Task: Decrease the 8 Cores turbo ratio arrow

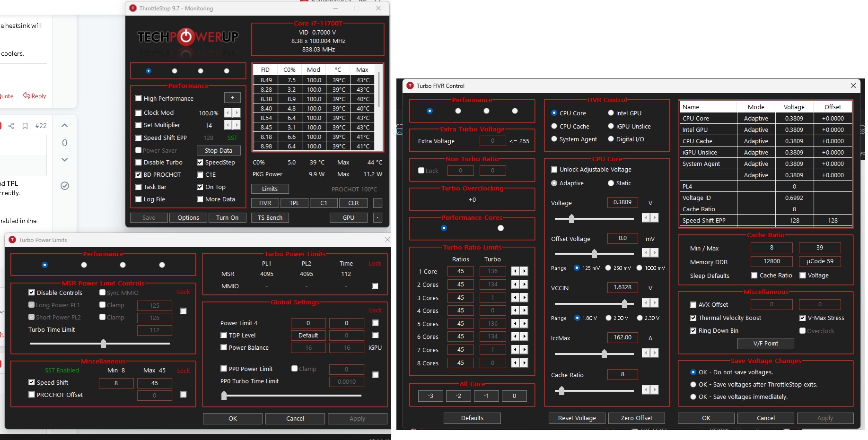Action: pyautogui.click(x=516, y=363)
